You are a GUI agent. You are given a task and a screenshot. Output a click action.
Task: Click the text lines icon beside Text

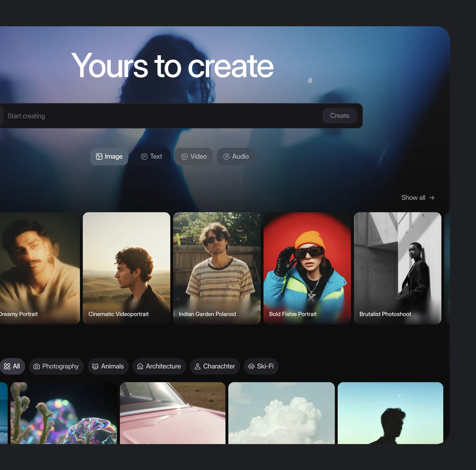point(144,156)
